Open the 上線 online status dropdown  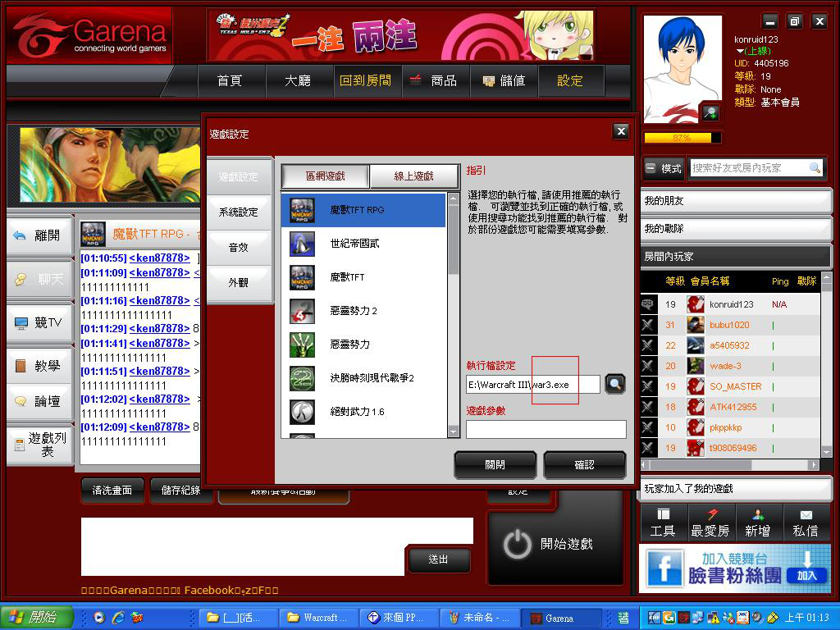[x=753, y=51]
